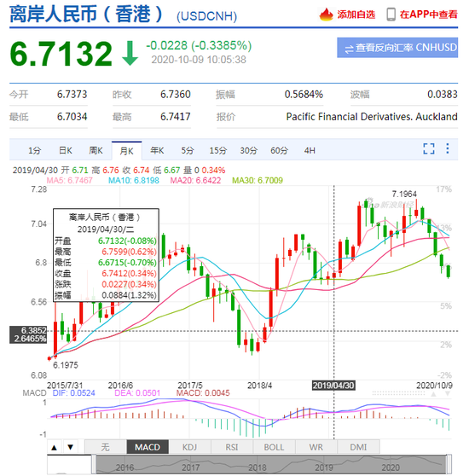Viewport: 469px width, 476px height.
Task: Select the KDJ indicator
Action: pyautogui.click(x=189, y=447)
